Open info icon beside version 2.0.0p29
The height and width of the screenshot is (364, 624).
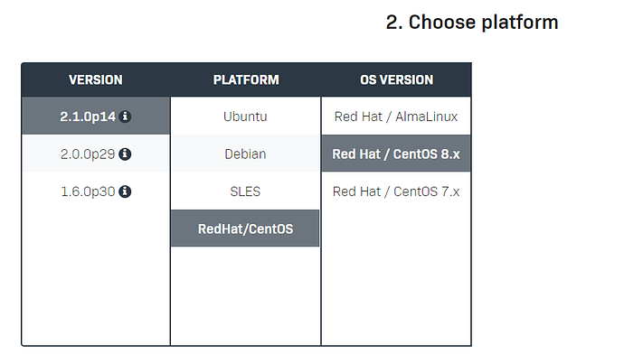point(126,154)
